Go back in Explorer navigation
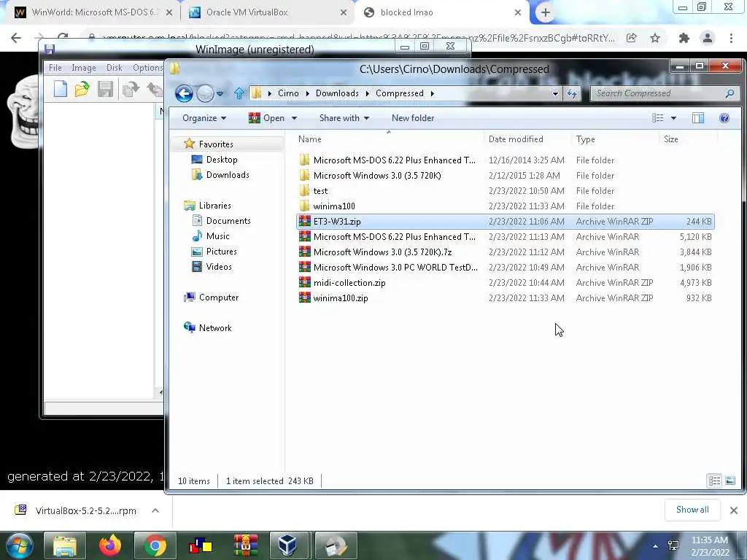 click(x=184, y=93)
